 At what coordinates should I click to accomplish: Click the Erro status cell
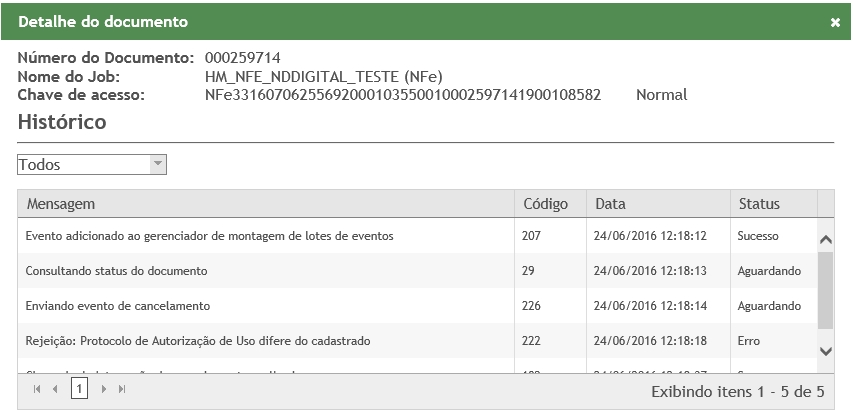[x=749, y=341]
